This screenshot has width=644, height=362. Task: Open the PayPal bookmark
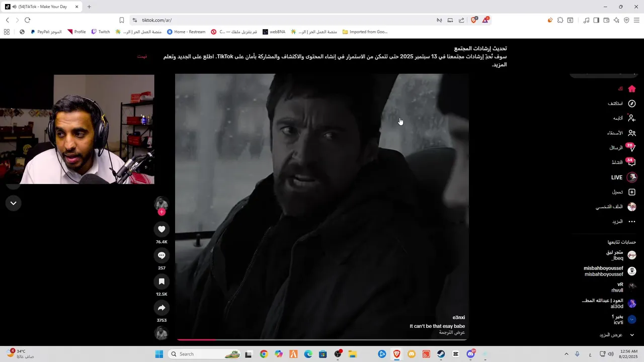click(46, 32)
